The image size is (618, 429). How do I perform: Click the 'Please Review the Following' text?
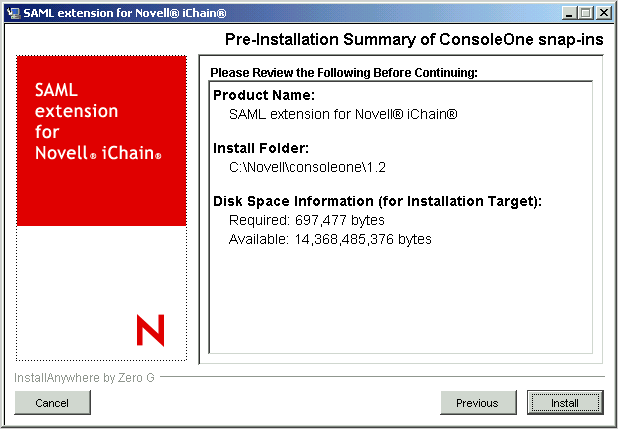point(344,73)
